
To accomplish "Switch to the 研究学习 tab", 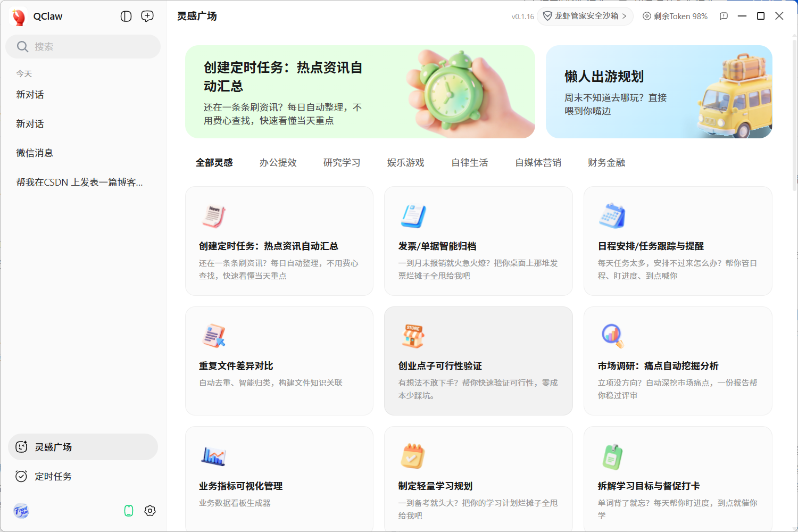I will pyautogui.click(x=342, y=163).
